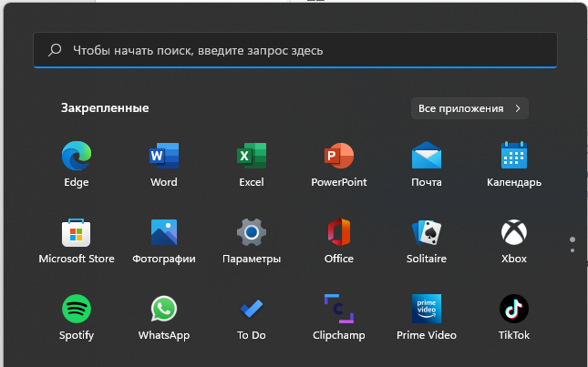The width and height of the screenshot is (588, 367).
Task: Launch Word from pinned apps
Action: pos(164,157)
